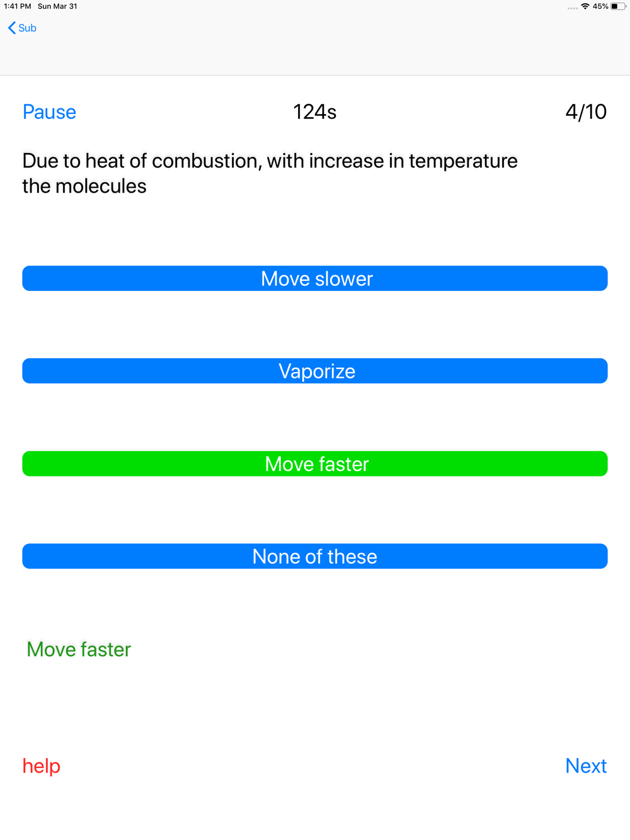Tap the cellular signal dots indicator
The height and width of the screenshot is (840, 630).
coord(573,8)
